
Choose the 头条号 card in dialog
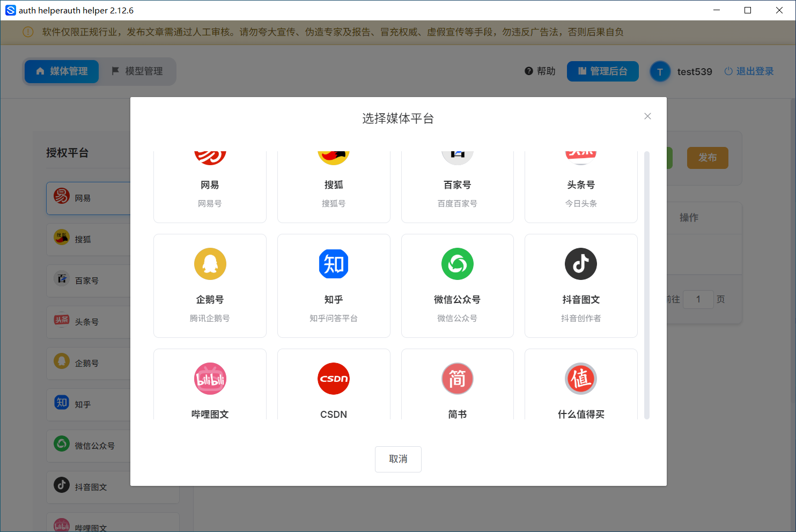coord(581,187)
